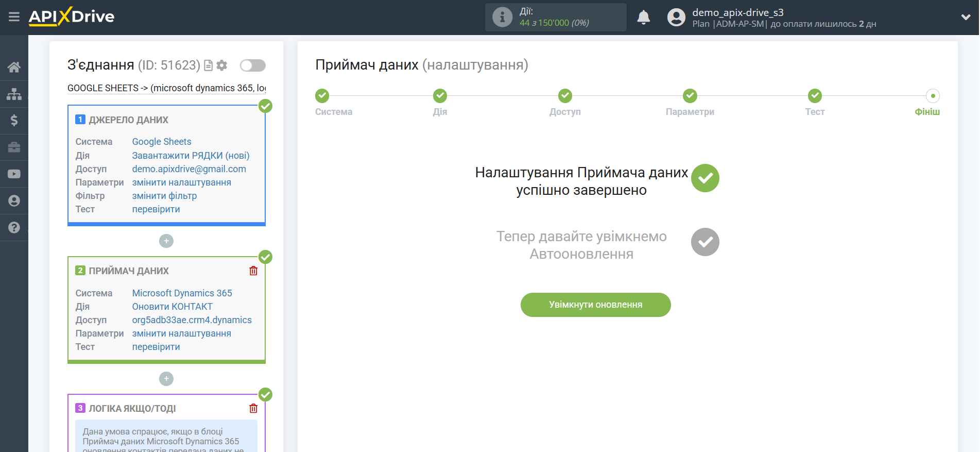Image resolution: width=980 pixels, height=452 pixels.
Task: Click the Увімкнути оновлення button
Action: click(596, 305)
